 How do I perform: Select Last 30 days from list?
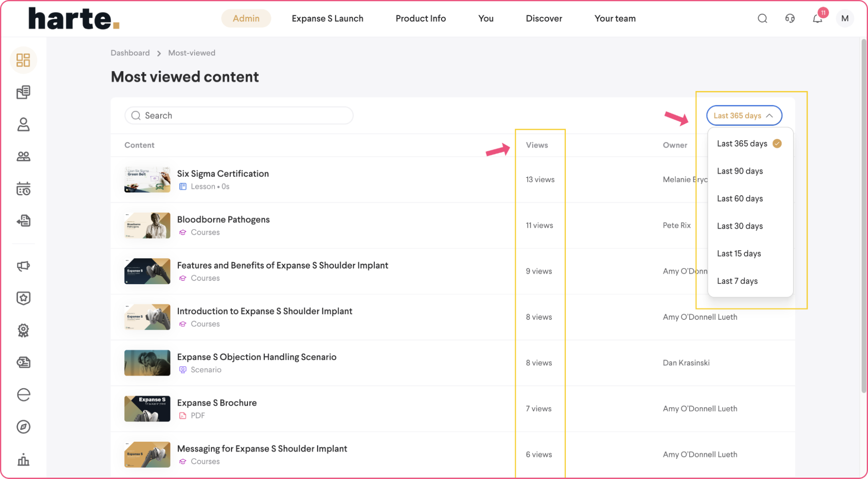pos(740,226)
